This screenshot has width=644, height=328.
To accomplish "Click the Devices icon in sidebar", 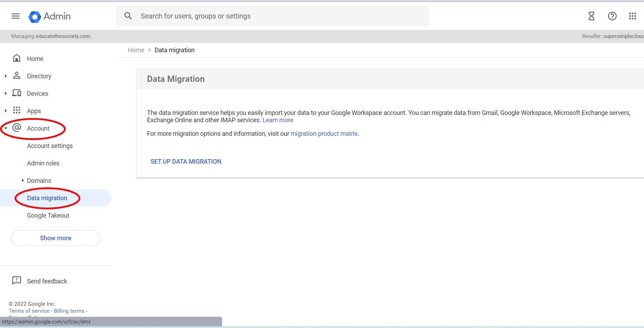I will tap(17, 93).
